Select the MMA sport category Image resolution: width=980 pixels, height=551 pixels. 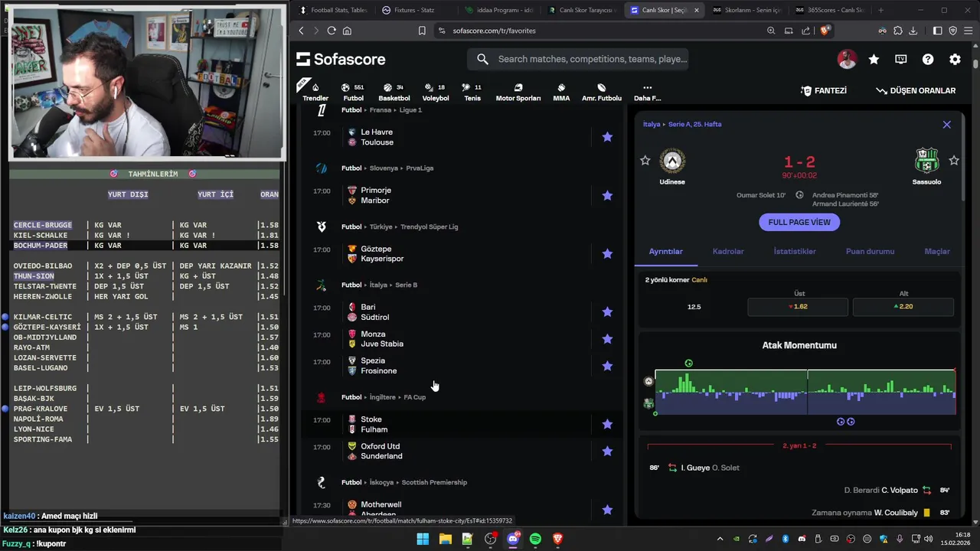(561, 92)
